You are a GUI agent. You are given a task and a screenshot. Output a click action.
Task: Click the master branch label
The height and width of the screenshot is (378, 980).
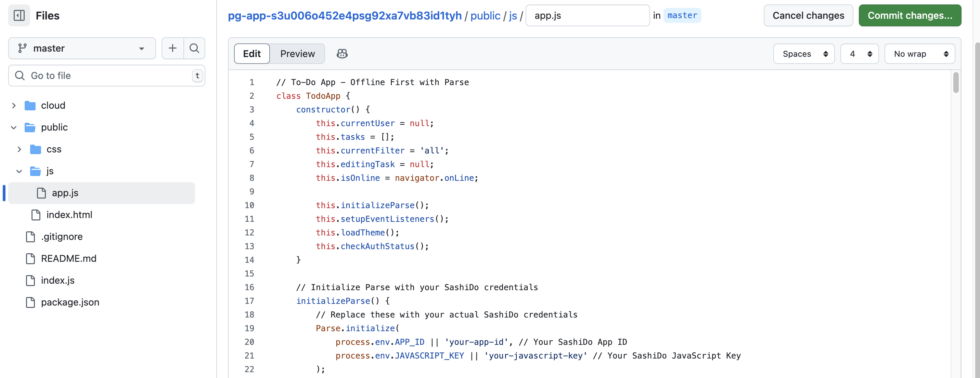[682, 16]
